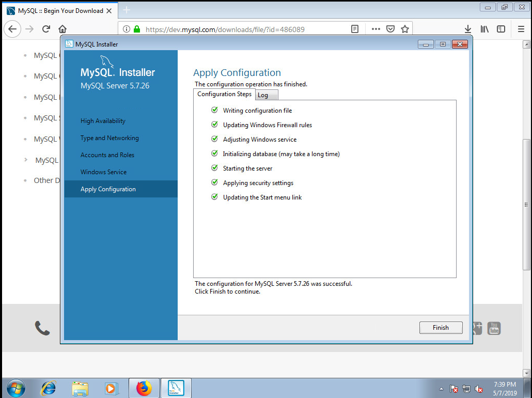The image size is (532, 398).
Task: Show site information icon in address bar
Action: click(x=126, y=29)
